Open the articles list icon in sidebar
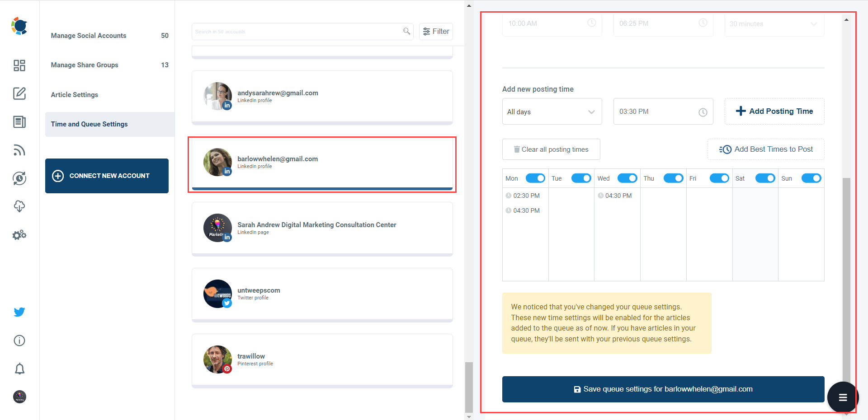The image size is (868, 420). click(19, 122)
